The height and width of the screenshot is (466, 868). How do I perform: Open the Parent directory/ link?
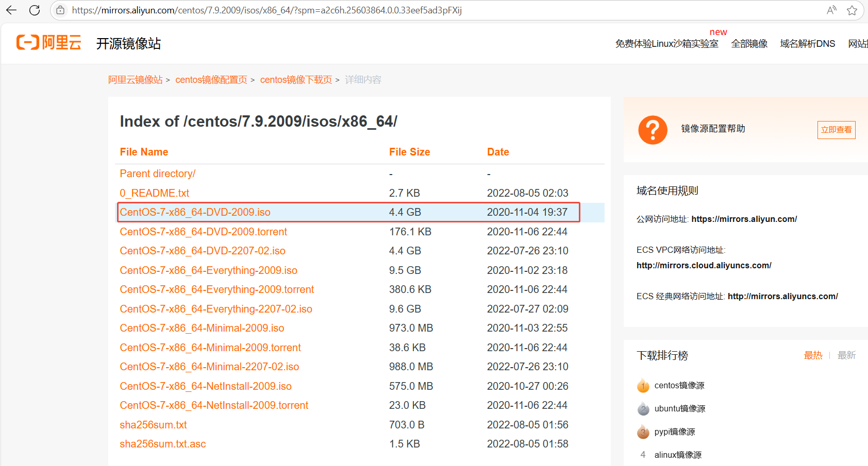click(x=158, y=174)
